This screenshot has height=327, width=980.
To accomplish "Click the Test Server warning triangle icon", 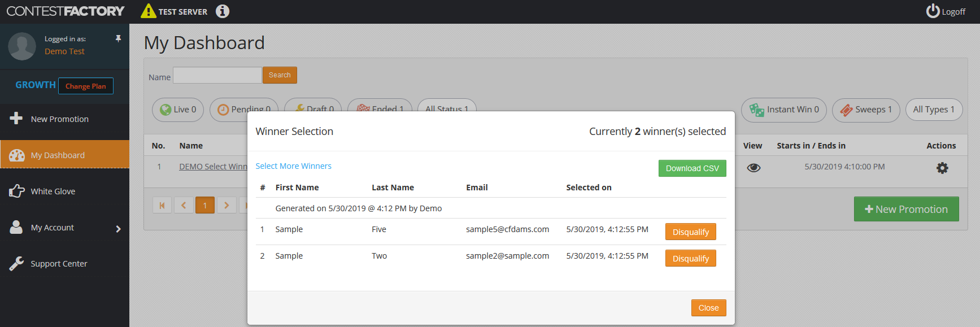I will (x=148, y=11).
